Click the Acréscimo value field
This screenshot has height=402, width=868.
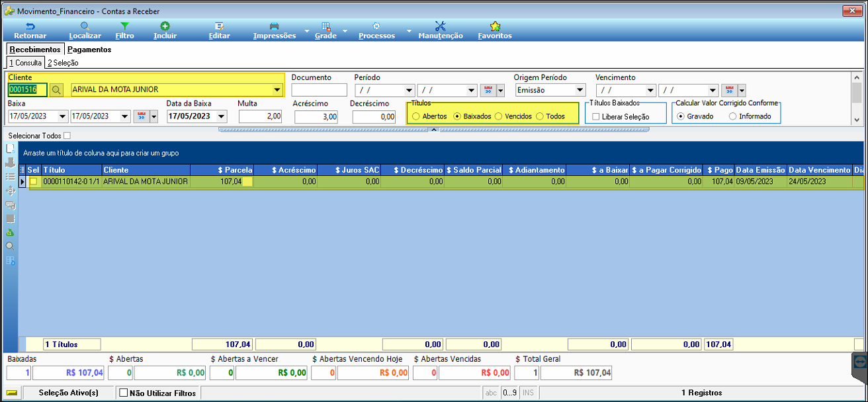[317, 116]
